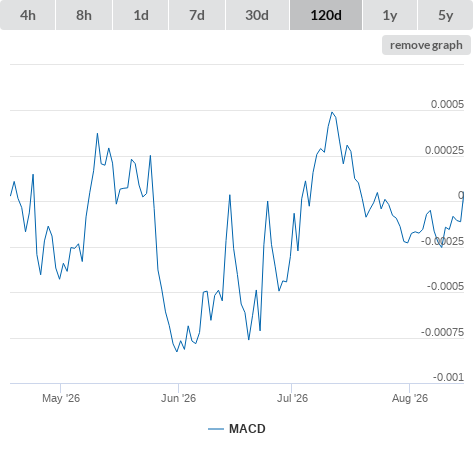
Task: Click the Jul '26 axis label
Action: click(x=292, y=398)
